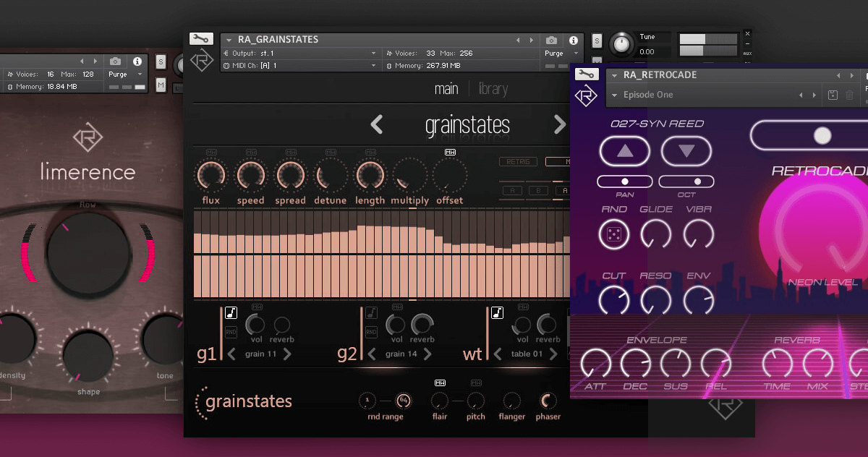Toggle the g1 note icon button
The height and width of the screenshot is (457, 868).
[231, 312]
